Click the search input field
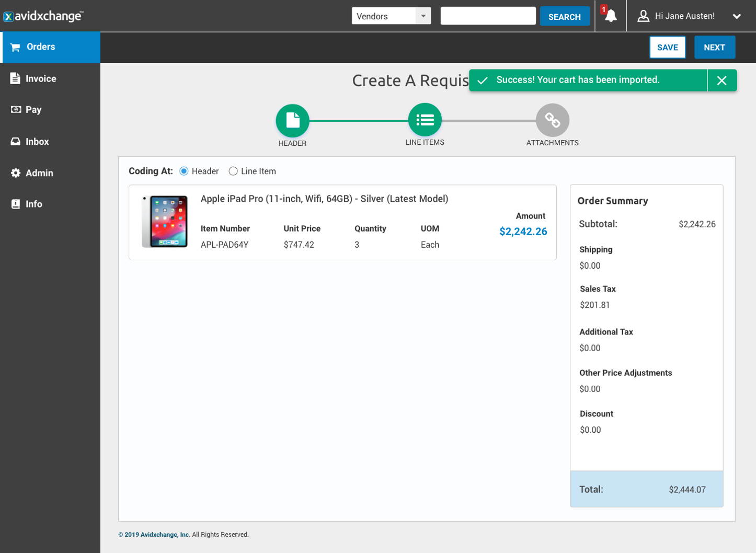Viewport: 756px width, 553px height. pos(488,16)
